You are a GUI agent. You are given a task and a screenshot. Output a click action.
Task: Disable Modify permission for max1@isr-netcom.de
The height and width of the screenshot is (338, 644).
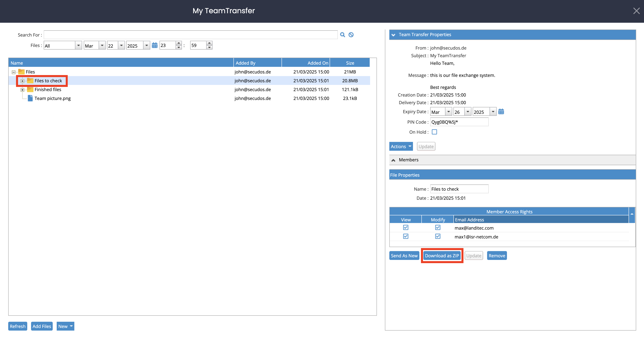point(437,236)
